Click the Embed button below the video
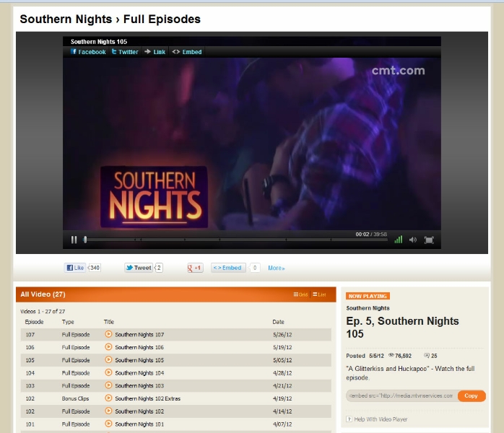504x433 pixels. [x=227, y=268]
